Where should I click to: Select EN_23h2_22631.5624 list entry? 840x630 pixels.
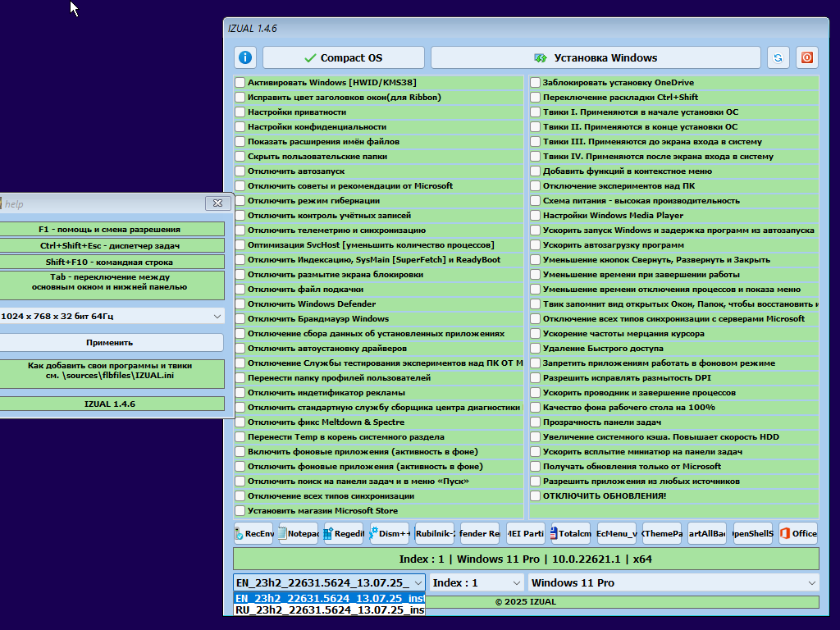click(x=330, y=598)
